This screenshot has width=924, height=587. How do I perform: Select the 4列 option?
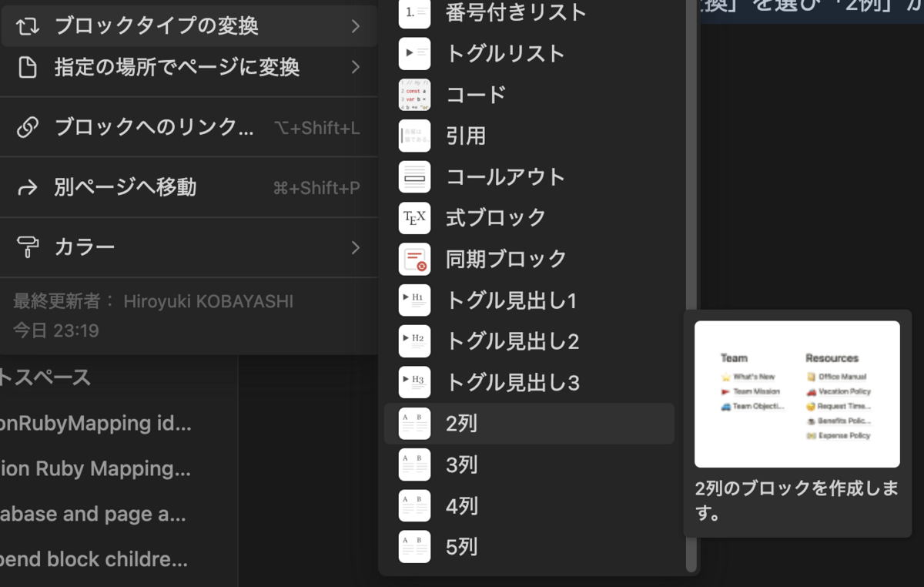529,505
